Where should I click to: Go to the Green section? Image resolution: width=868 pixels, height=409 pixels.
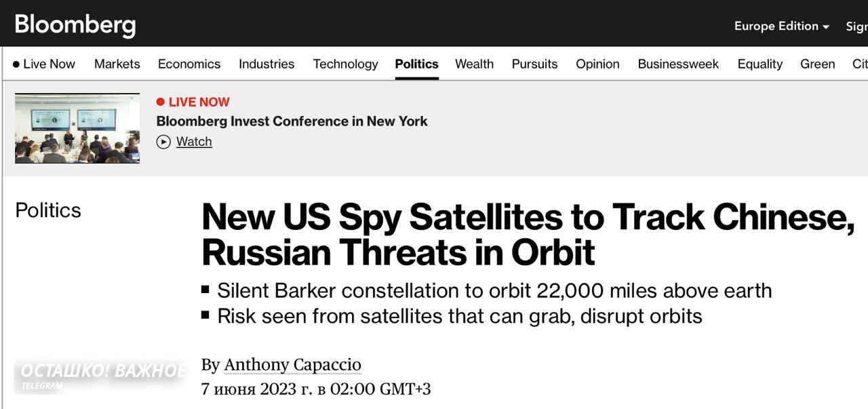click(x=817, y=64)
